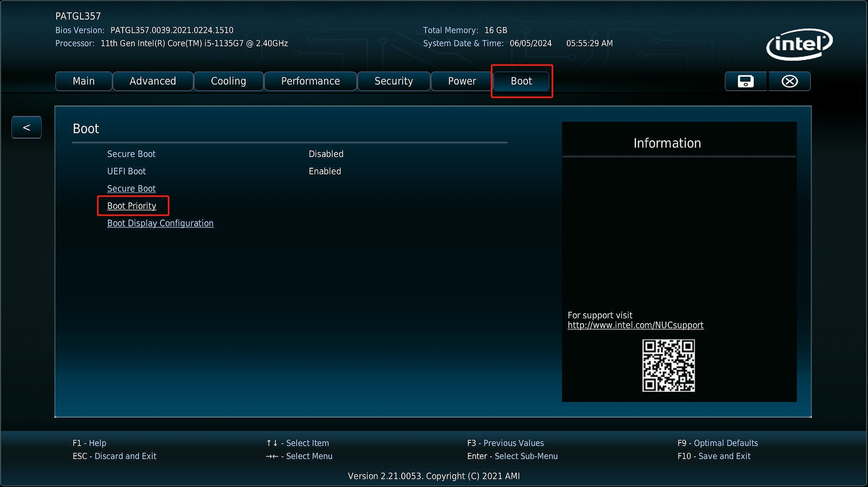Click 'F10 - Save and Exit' hint
868x487 pixels.
tap(714, 456)
